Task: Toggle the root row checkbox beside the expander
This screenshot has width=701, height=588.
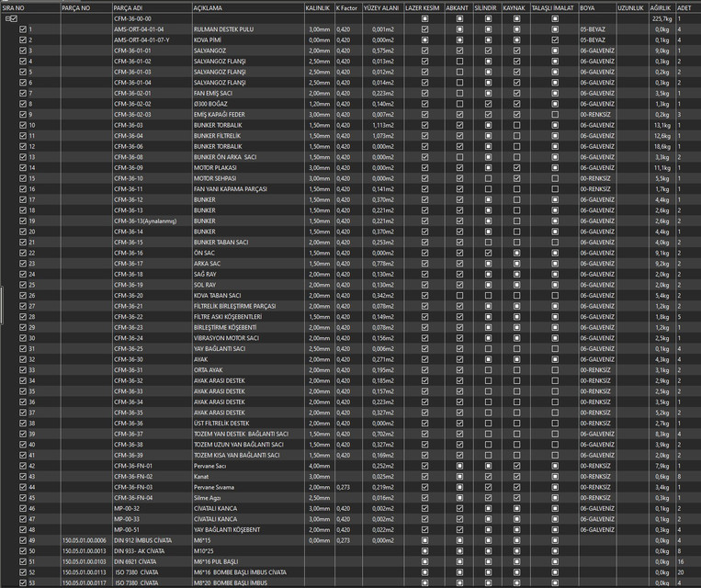Action: pyautogui.click(x=14, y=18)
